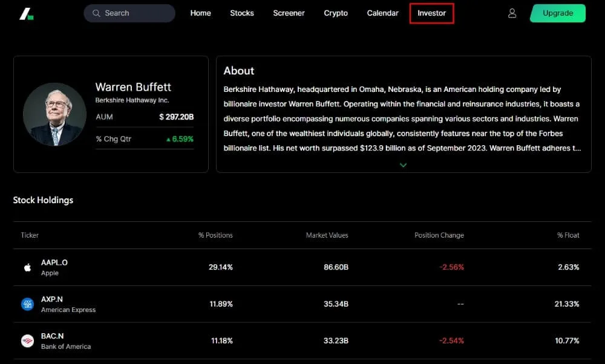605x364 pixels.
Task: Open the AXP.N ticker link
Action: coord(52,299)
